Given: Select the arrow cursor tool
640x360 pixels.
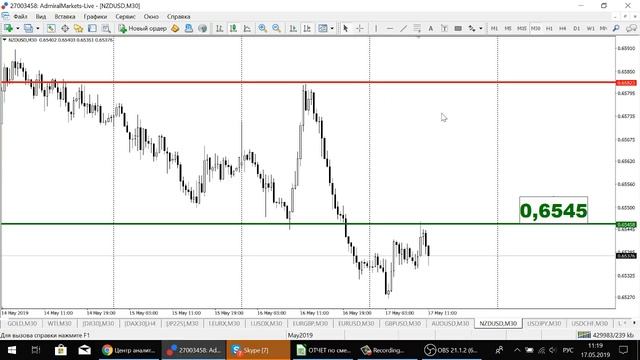Looking at the screenshot, I should click(x=346, y=28).
